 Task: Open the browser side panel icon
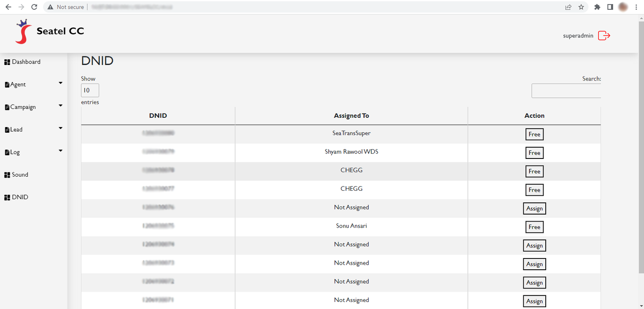tap(610, 7)
